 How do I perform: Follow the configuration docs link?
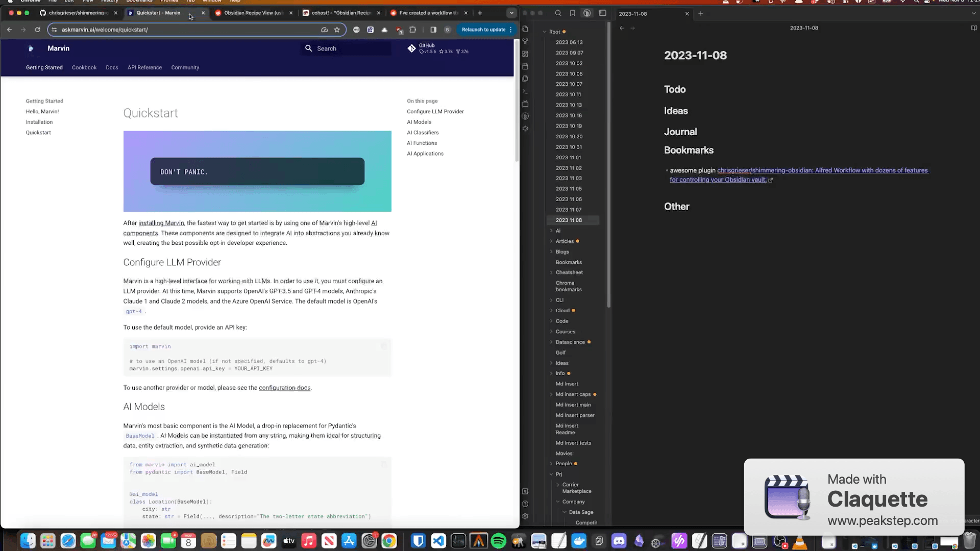tap(284, 388)
